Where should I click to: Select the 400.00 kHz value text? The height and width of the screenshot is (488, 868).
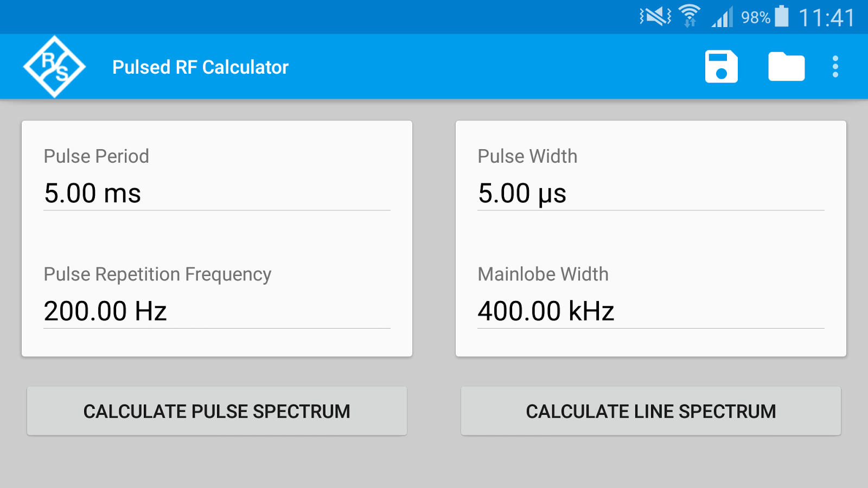pos(545,311)
